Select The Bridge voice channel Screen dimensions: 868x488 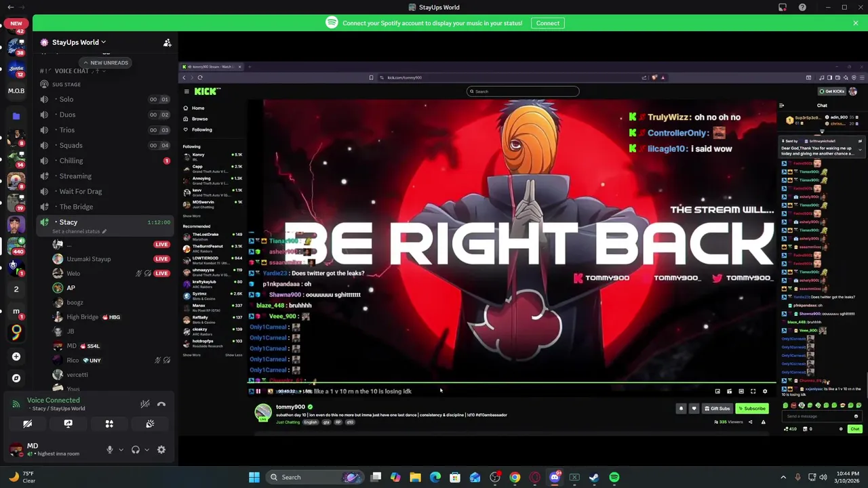(x=105, y=207)
